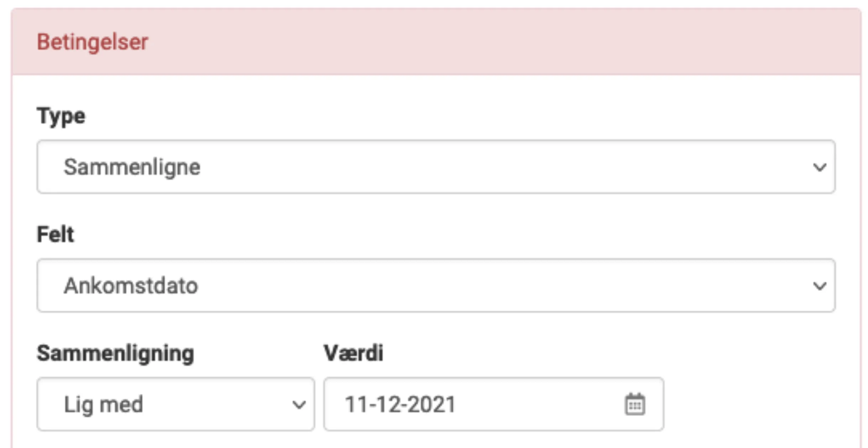868x448 pixels.
Task: Click the Værdi field label
Action: pos(353,353)
